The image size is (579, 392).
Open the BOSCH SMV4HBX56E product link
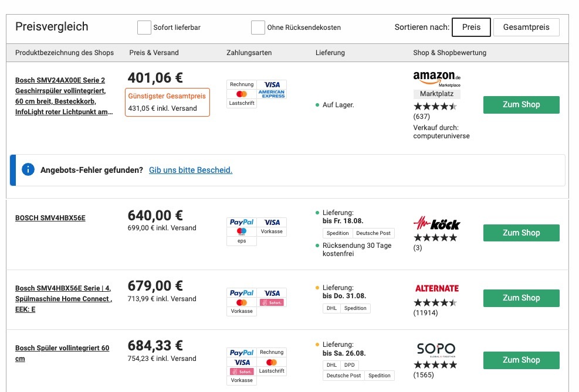[x=50, y=218]
